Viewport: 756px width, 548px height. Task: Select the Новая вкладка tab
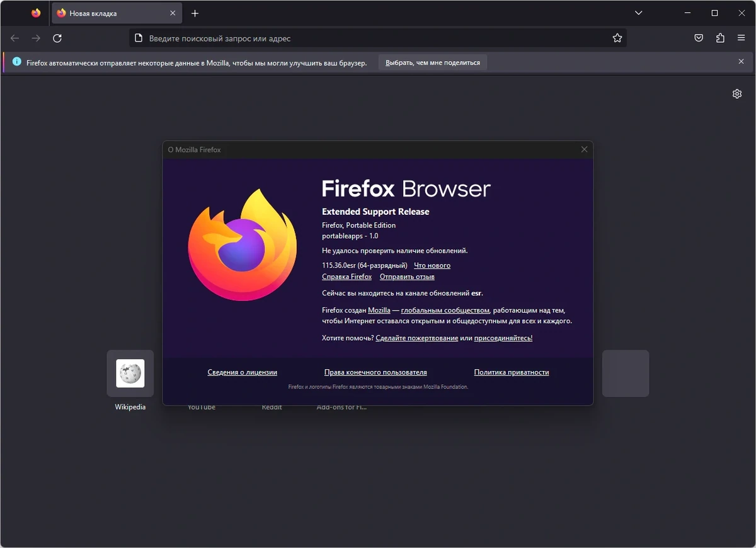coord(117,13)
